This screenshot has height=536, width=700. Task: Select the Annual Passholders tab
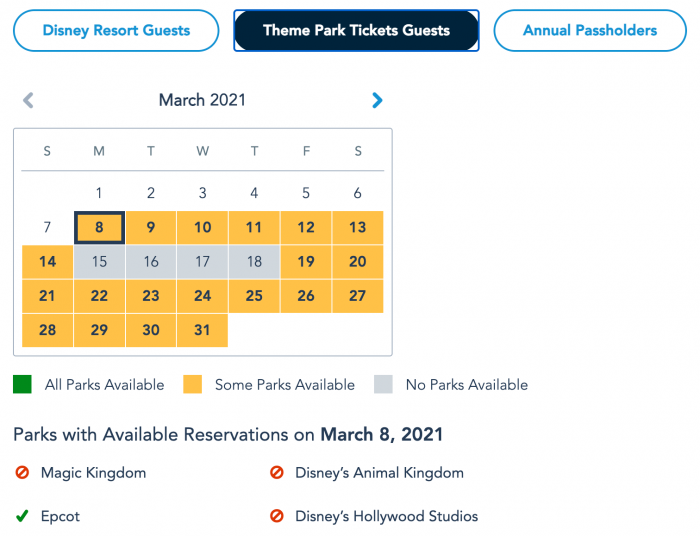coord(590,31)
